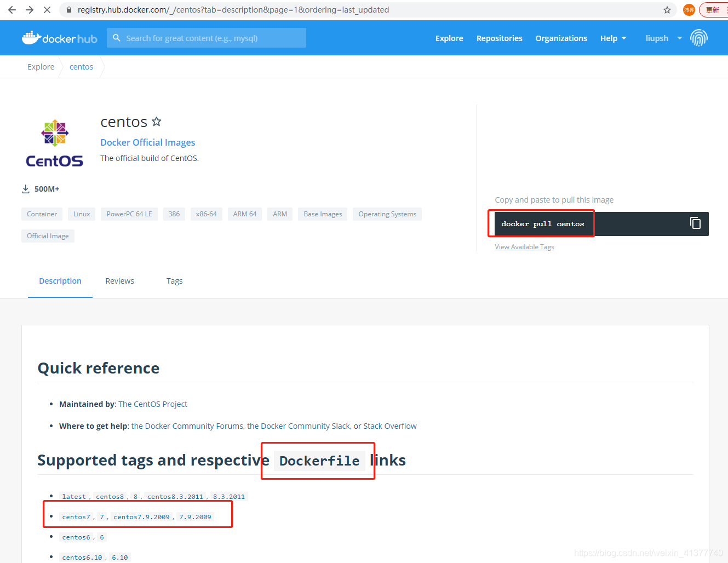Click the docker pull centos text
This screenshot has height=563, width=728.
[x=543, y=224]
